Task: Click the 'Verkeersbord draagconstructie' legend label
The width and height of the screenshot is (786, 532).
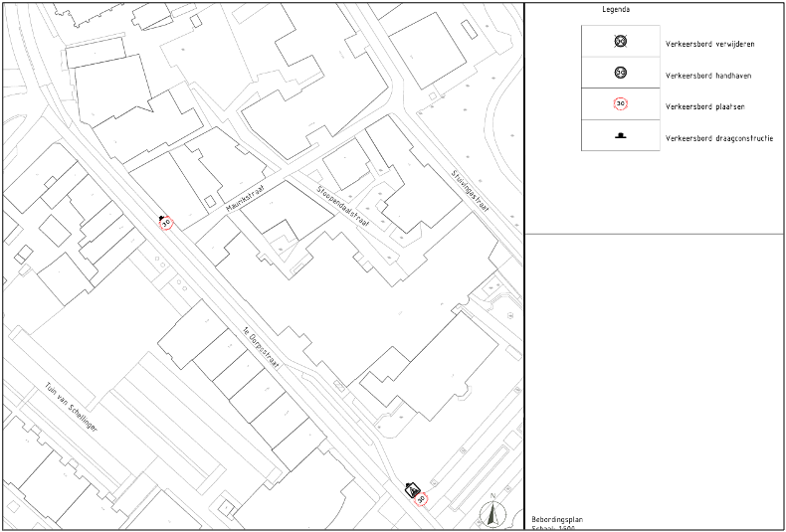Action: [719, 138]
